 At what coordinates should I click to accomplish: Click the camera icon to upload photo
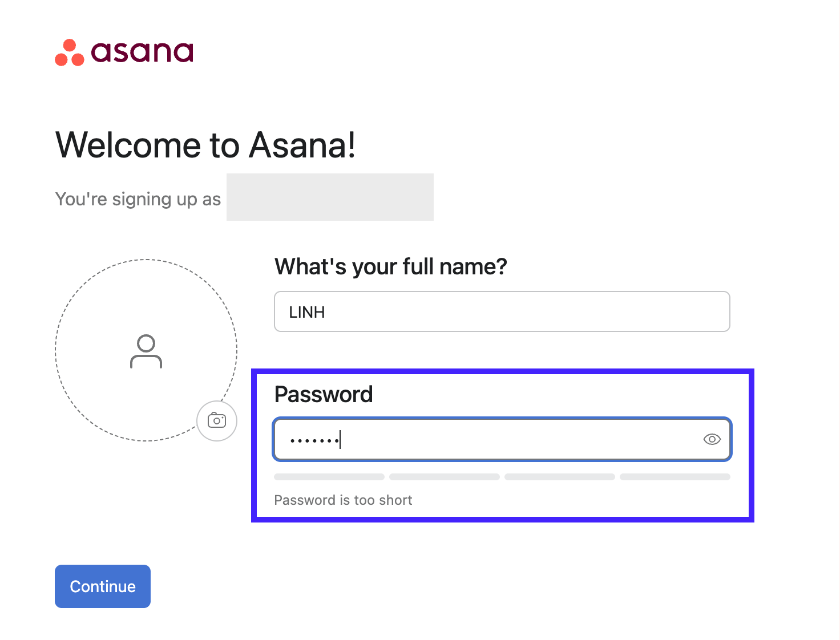point(217,421)
